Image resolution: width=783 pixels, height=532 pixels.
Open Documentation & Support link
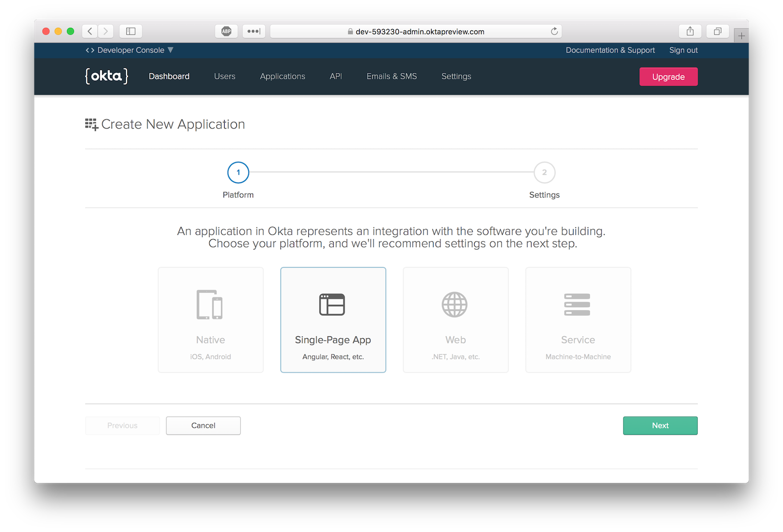(x=610, y=50)
